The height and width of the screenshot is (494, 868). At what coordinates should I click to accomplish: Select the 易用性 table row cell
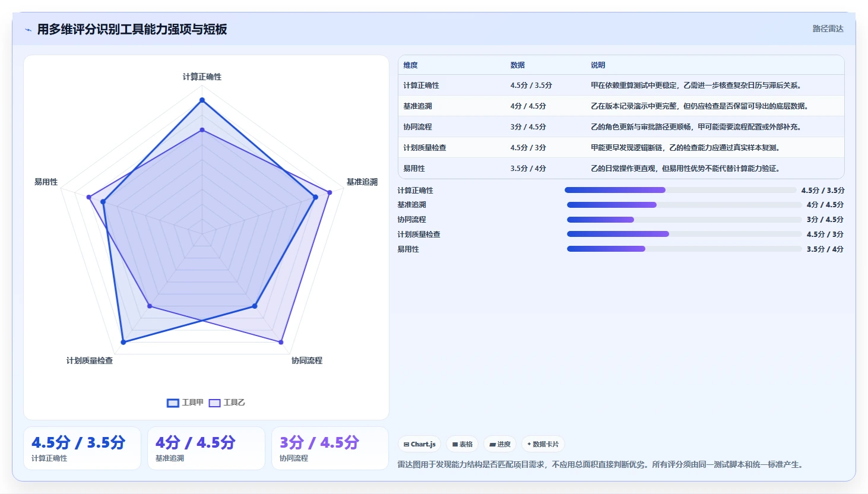(414, 169)
